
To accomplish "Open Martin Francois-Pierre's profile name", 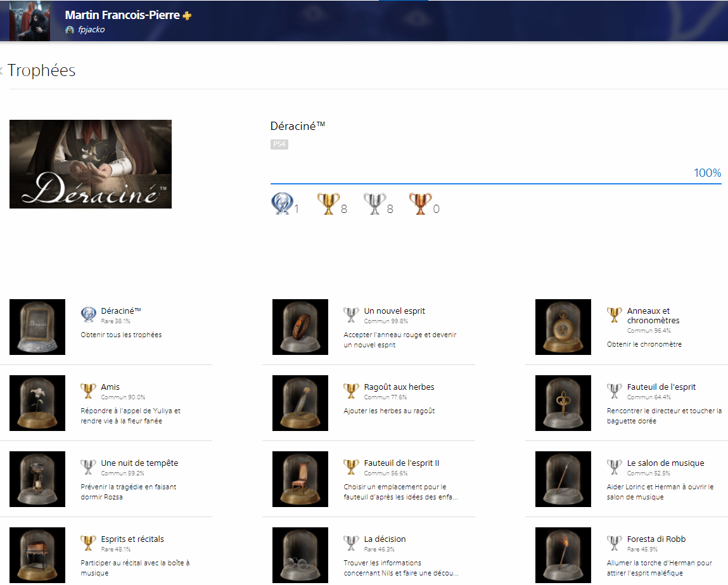I will [x=122, y=15].
